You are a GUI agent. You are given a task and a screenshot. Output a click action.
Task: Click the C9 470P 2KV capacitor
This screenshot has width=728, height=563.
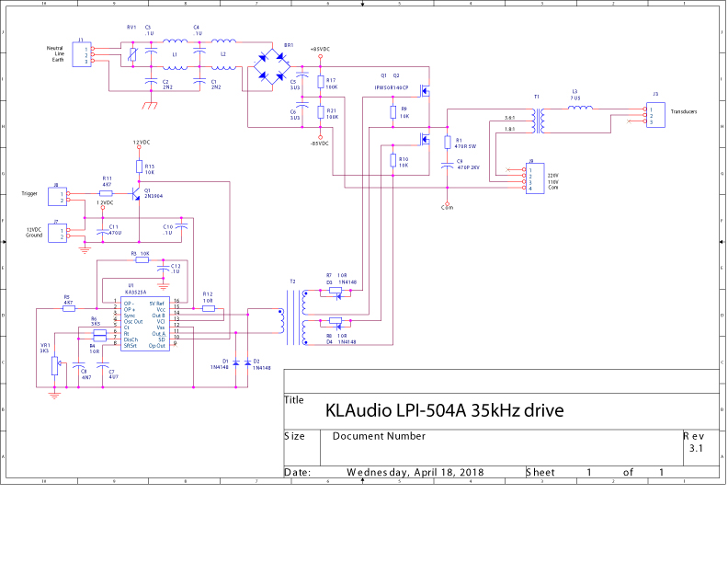[447, 165]
